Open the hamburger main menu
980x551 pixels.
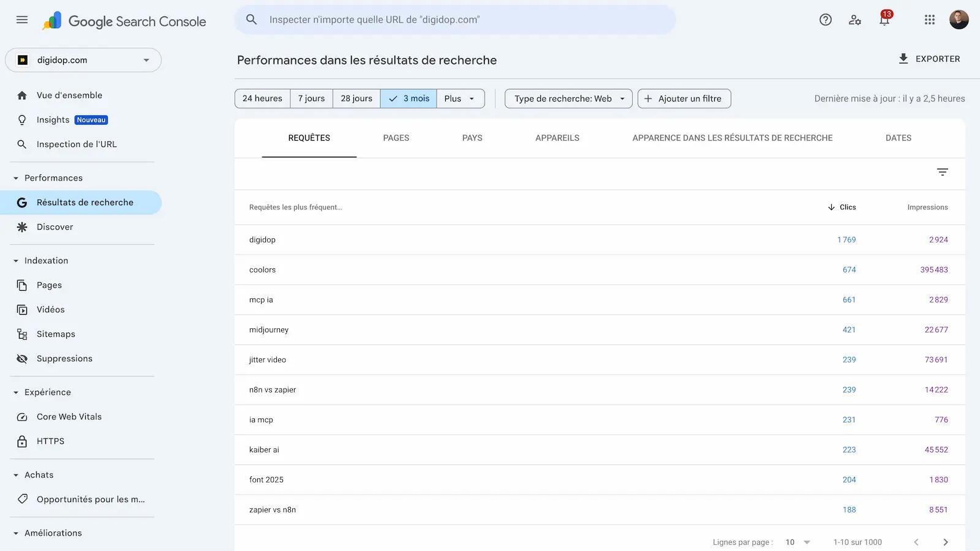22,20
